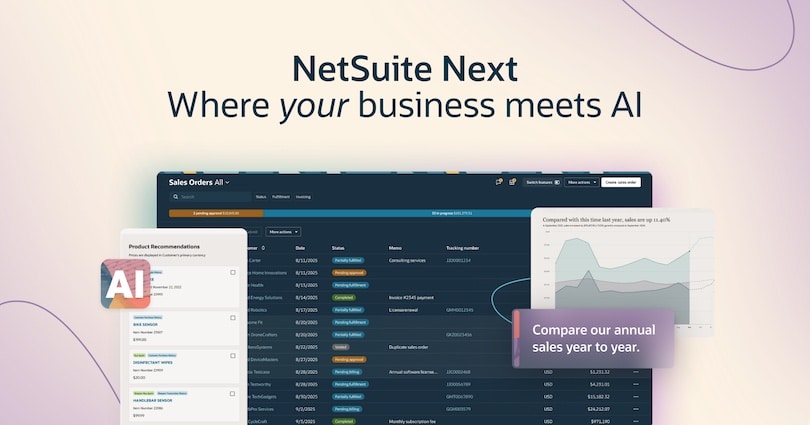Click tracking number on Consulting services row
The image size is (810, 425).
[x=458, y=261]
